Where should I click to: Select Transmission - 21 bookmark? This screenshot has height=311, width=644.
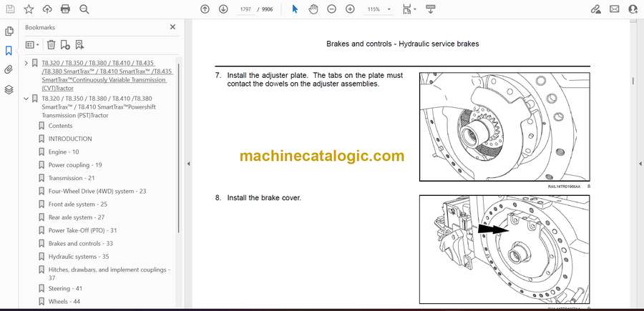coord(72,178)
